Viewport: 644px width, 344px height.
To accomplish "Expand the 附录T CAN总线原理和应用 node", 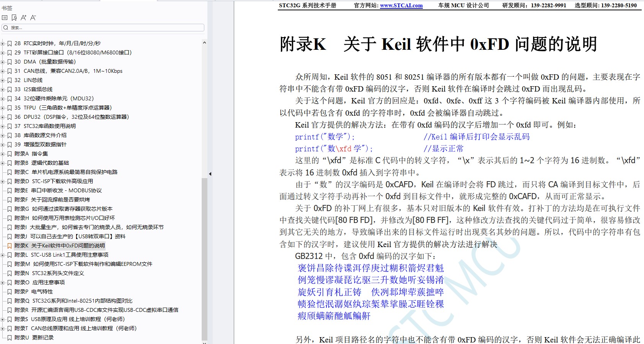I will tap(3, 328).
